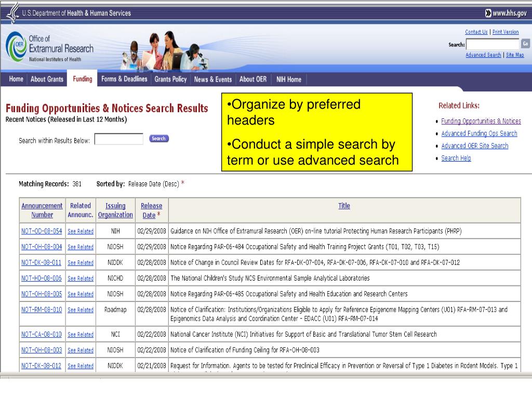Sort by Issuing Organization column header
This screenshot has height=399, width=532.
tap(115, 210)
